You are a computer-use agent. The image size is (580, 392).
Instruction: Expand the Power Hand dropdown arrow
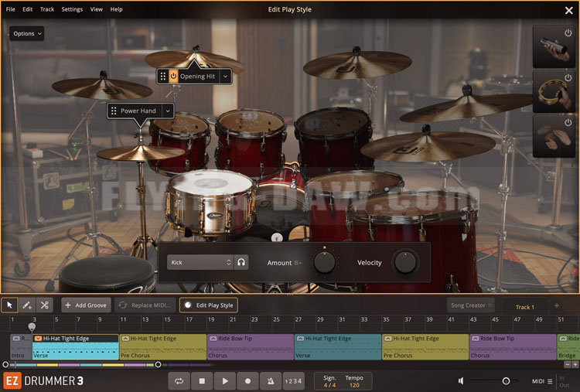[166, 111]
